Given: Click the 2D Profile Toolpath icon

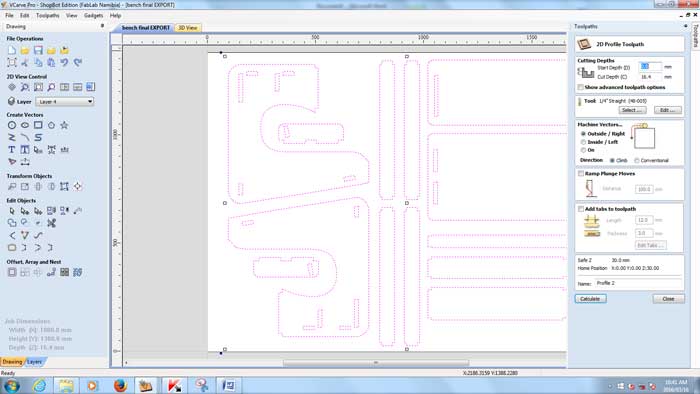Looking at the screenshot, I should point(584,44).
